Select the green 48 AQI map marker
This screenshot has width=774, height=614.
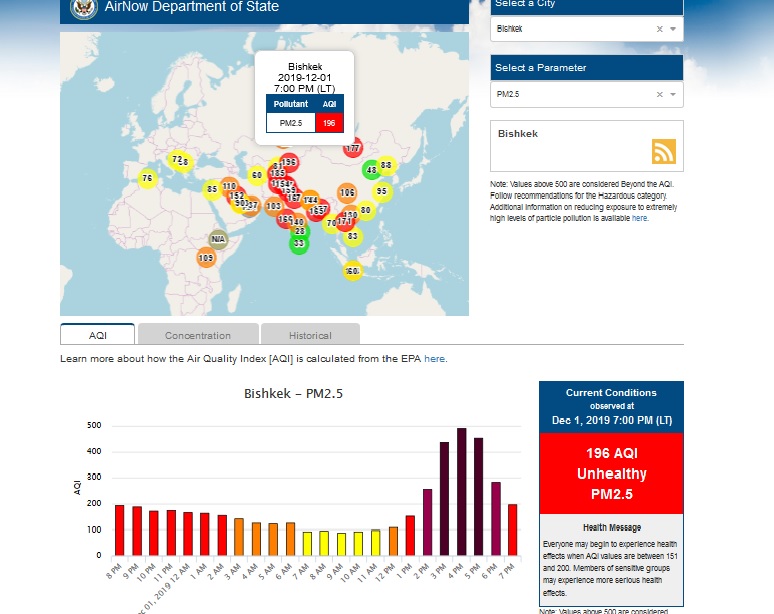click(371, 170)
